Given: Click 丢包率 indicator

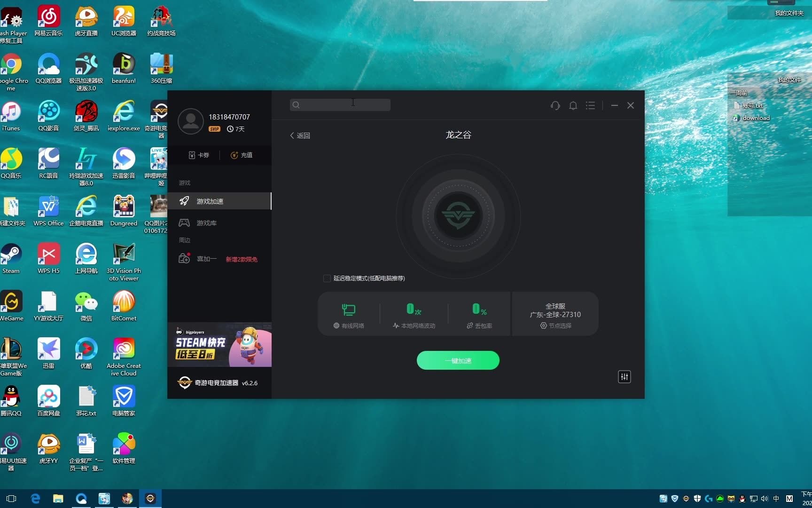Looking at the screenshot, I should [479, 315].
